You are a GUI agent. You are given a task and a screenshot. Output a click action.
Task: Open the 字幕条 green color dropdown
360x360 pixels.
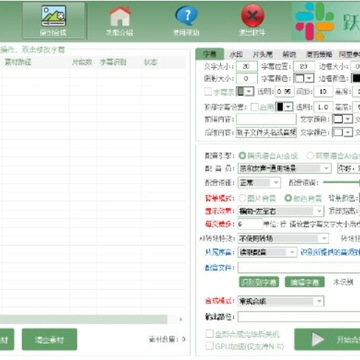click(245, 91)
